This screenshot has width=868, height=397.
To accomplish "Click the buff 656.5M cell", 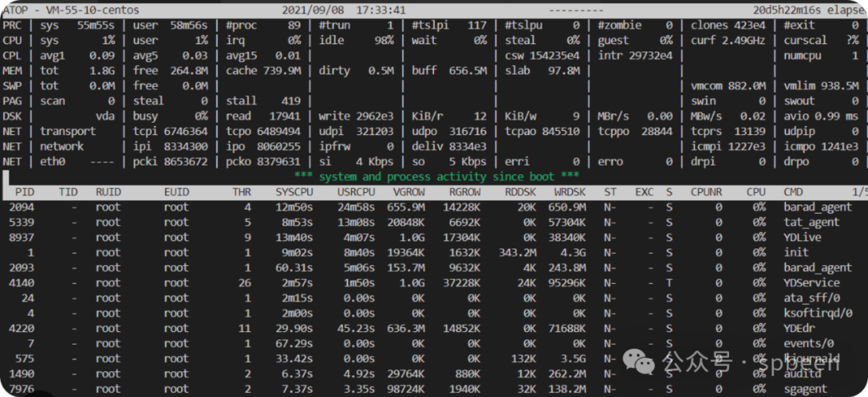I will tap(449, 71).
